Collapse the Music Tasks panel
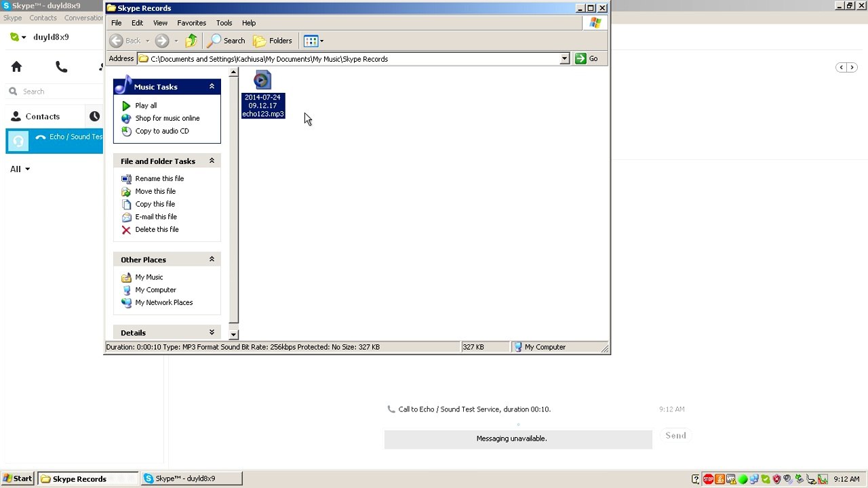868x488 pixels. tap(212, 87)
